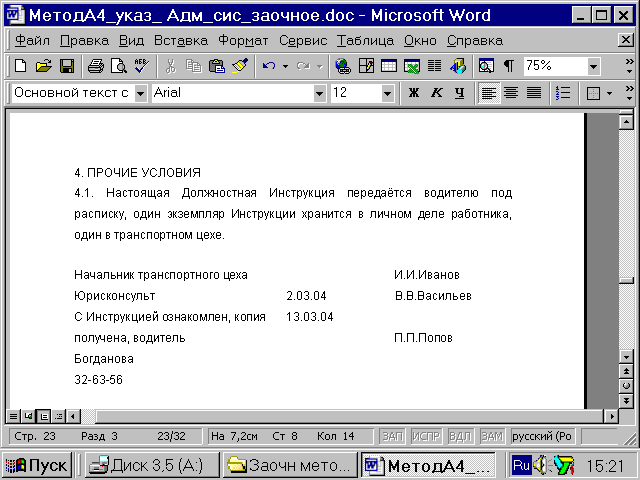This screenshot has height=480, width=640.
Task: Insert a hyperlink with the globe icon
Action: click(x=343, y=66)
